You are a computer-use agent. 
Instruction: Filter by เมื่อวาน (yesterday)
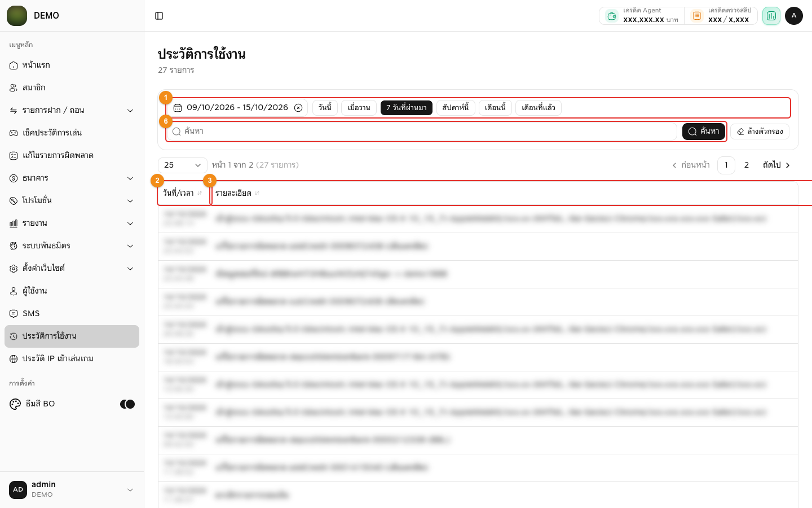(x=359, y=108)
